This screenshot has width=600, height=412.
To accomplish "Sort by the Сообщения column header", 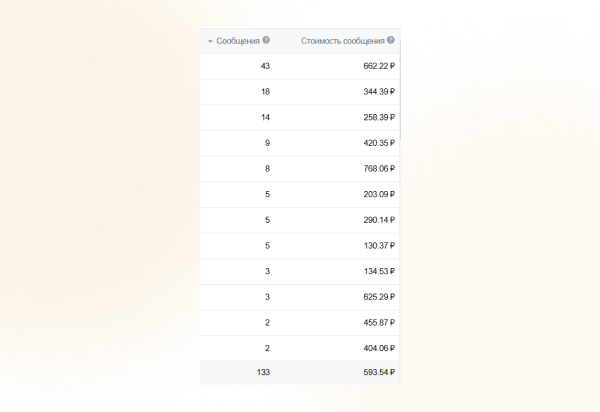I will (x=238, y=41).
